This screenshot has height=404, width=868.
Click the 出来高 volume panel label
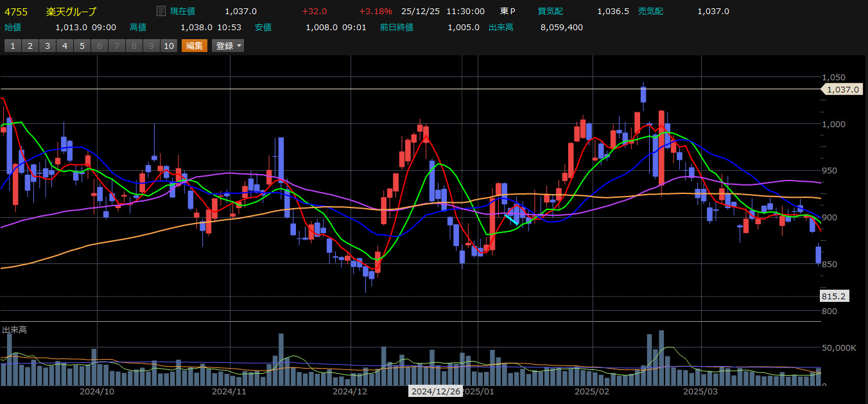tap(14, 329)
